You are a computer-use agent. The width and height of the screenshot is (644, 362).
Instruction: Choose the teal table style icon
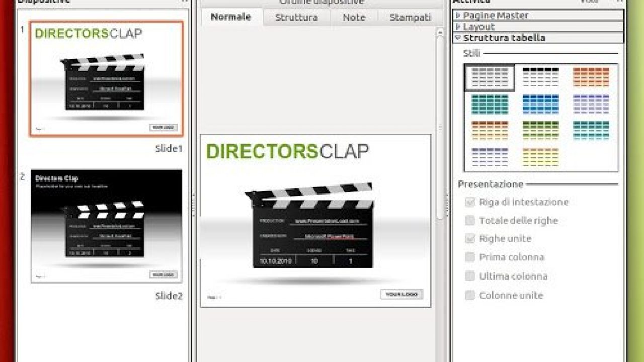(490, 104)
